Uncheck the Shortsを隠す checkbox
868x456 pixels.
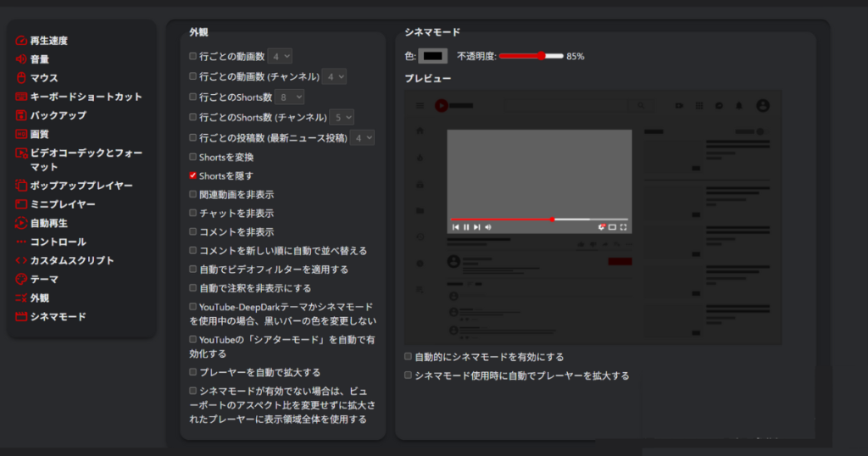[x=193, y=175]
